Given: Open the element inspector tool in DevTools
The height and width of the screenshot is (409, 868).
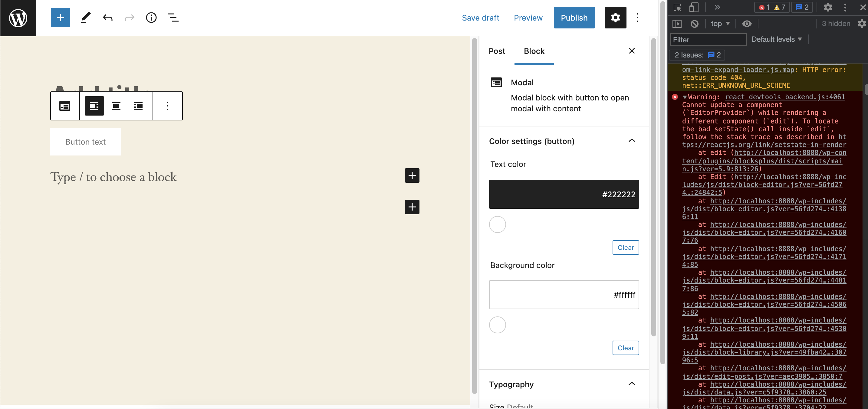Looking at the screenshot, I should tap(677, 7).
